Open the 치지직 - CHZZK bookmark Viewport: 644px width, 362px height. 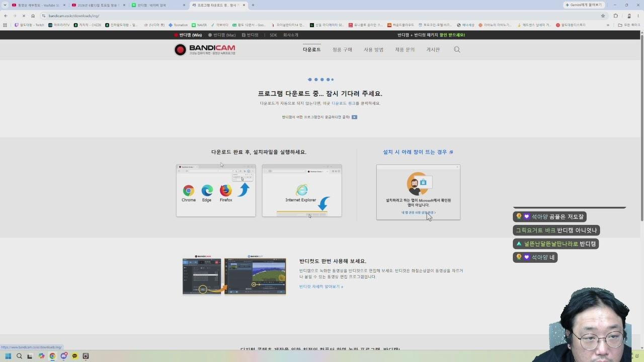pyautogui.click(x=87, y=25)
